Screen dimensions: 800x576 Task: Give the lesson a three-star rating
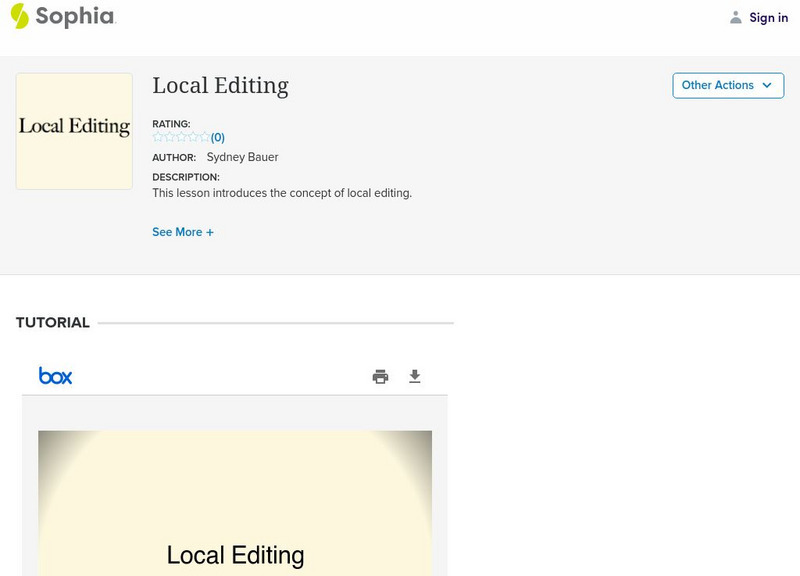(x=181, y=137)
